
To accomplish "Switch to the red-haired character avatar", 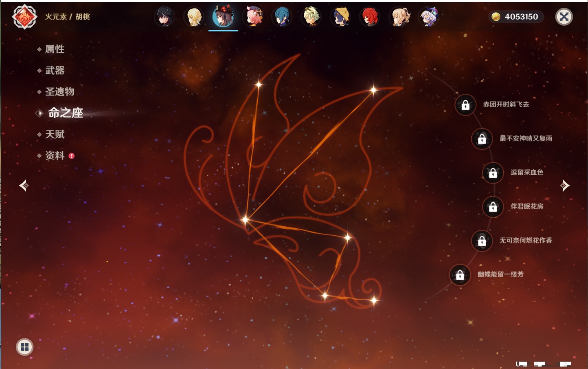I will coord(370,17).
